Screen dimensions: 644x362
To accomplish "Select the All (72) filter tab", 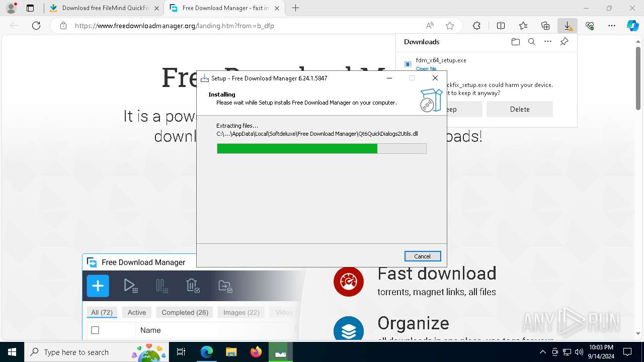I will (102, 312).
